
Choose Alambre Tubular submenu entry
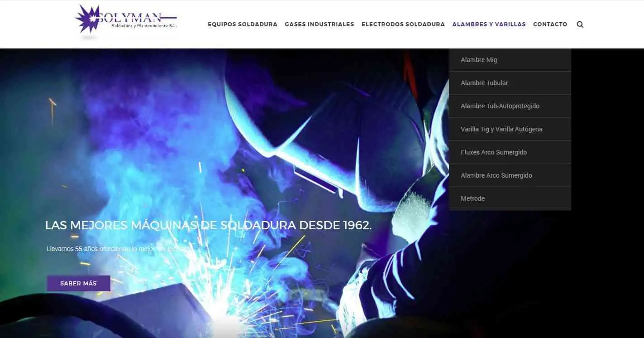pyautogui.click(x=484, y=83)
